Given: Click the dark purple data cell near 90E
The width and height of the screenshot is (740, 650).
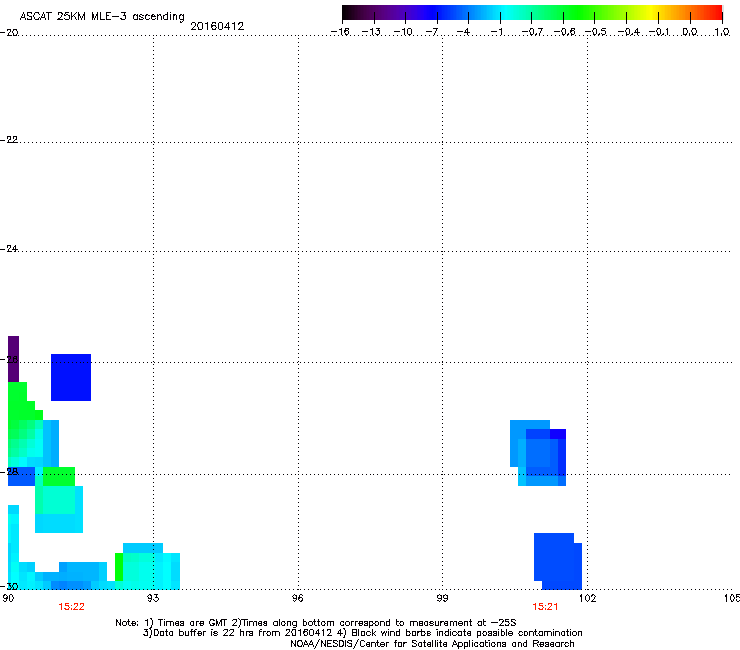Looking at the screenshot, I should 13,359.
